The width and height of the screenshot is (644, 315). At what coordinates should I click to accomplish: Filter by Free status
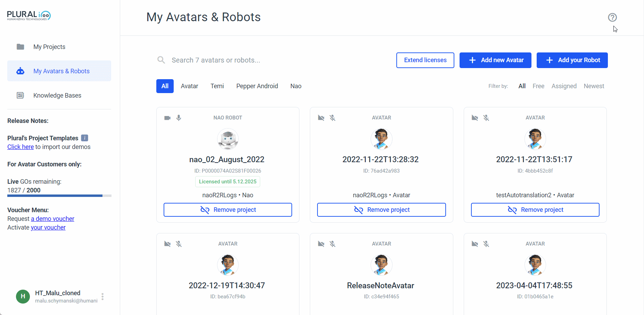538,86
